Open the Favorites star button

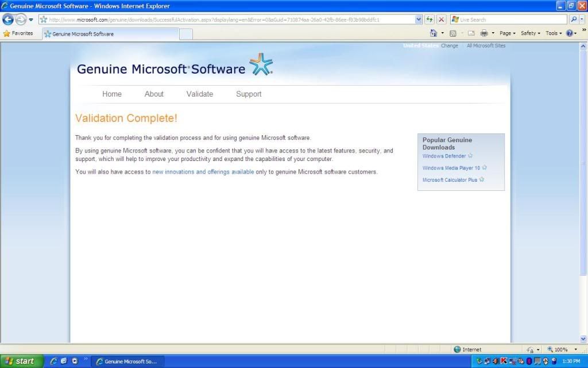click(x=18, y=33)
